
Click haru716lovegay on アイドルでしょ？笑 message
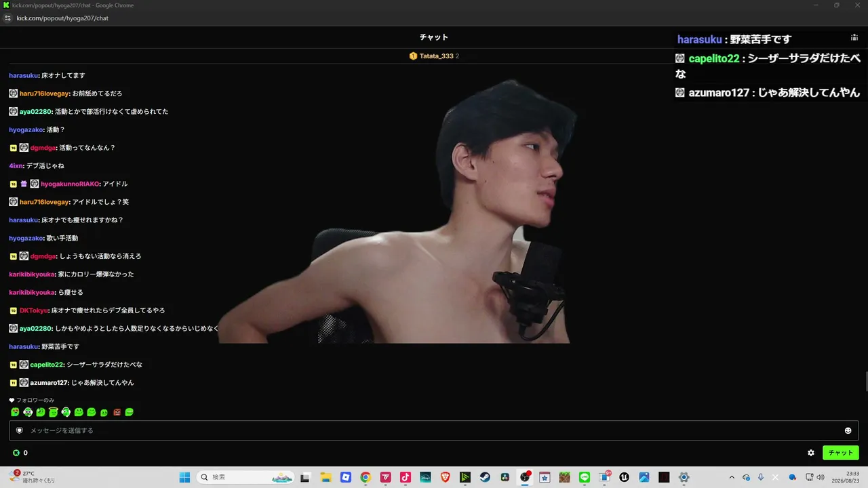(44, 202)
